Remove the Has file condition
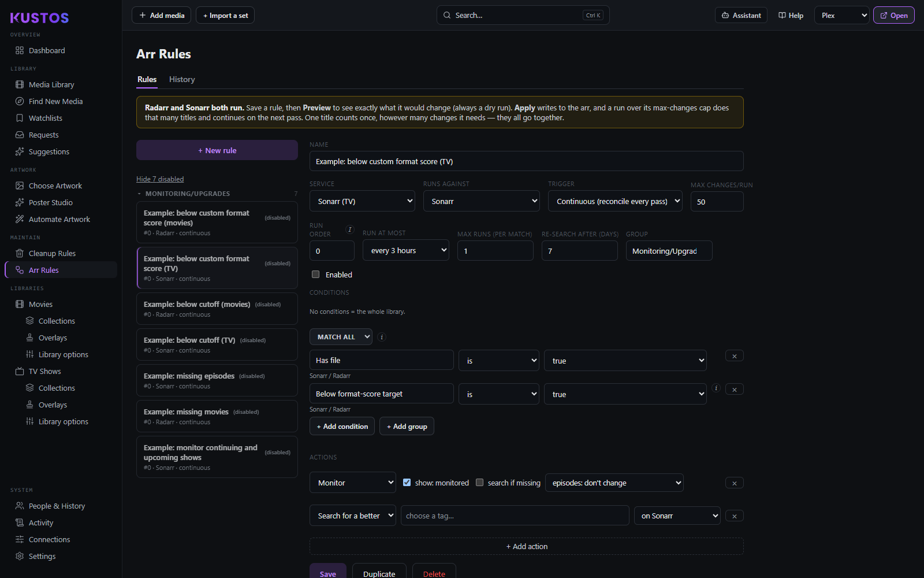The width and height of the screenshot is (924, 578). click(x=734, y=356)
